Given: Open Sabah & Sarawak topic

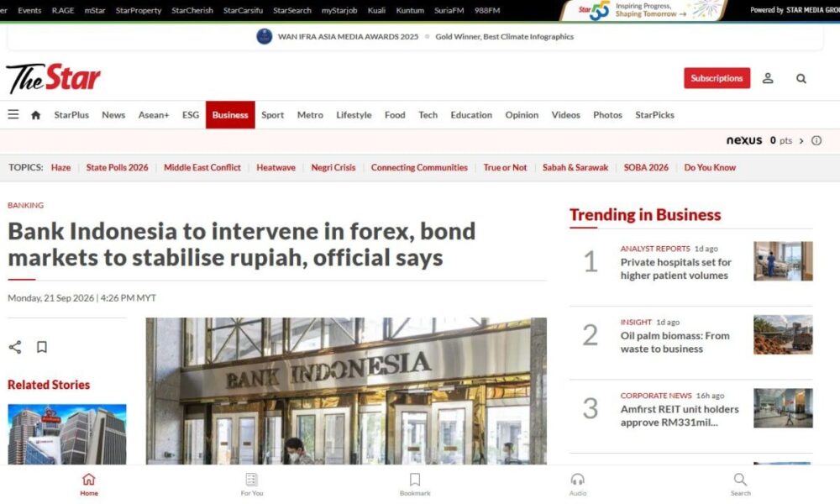Looking at the screenshot, I should coord(575,167).
